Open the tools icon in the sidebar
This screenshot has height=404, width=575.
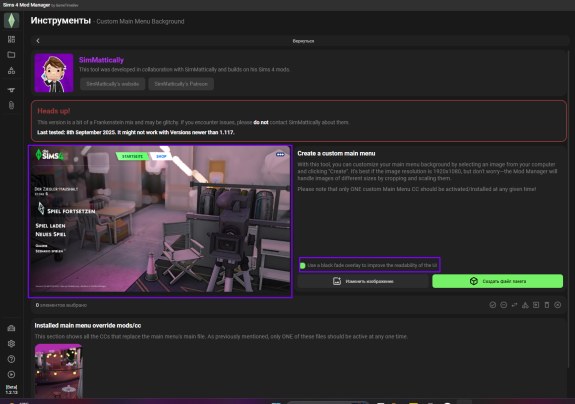coord(11,90)
